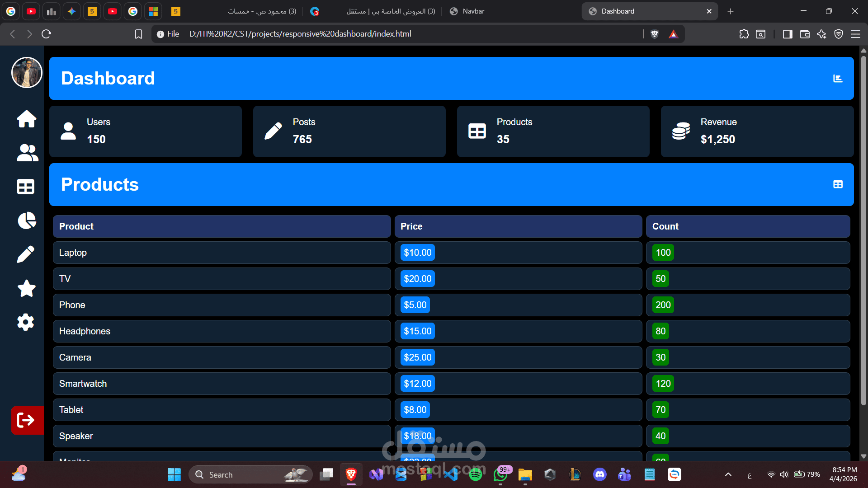Select the table grid sidebar icon
Viewport: 868px width, 488px height.
tap(26, 187)
